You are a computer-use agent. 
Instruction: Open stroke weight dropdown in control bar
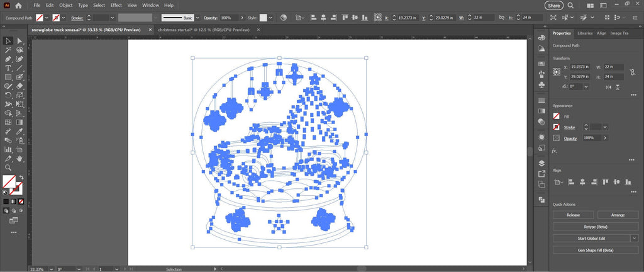(112, 18)
